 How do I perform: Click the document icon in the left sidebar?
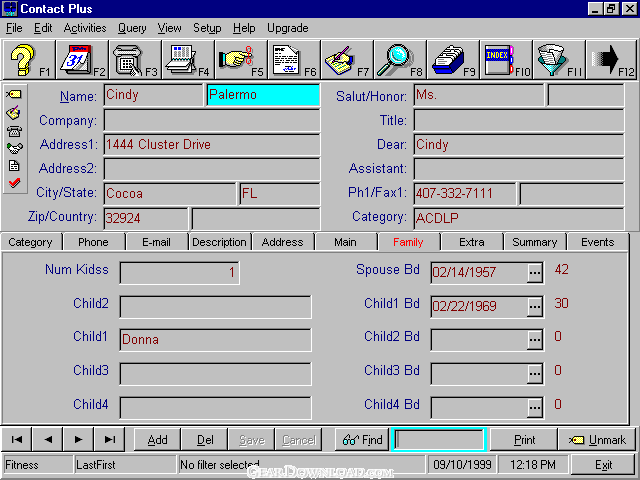[x=14, y=166]
